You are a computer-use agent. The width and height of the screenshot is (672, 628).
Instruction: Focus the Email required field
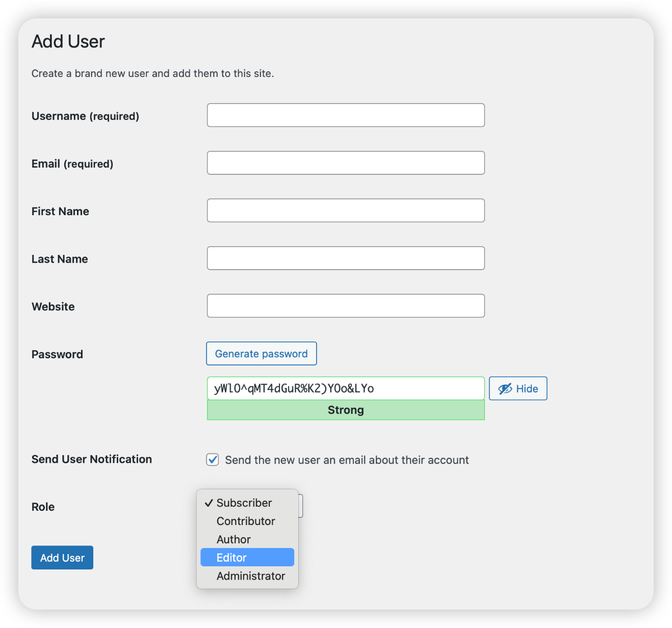[x=346, y=163]
